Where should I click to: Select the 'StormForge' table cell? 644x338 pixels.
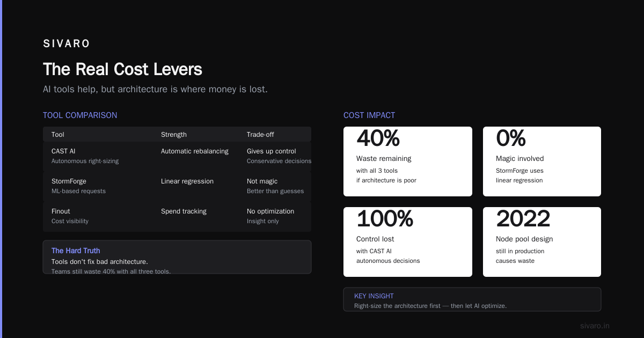click(69, 181)
